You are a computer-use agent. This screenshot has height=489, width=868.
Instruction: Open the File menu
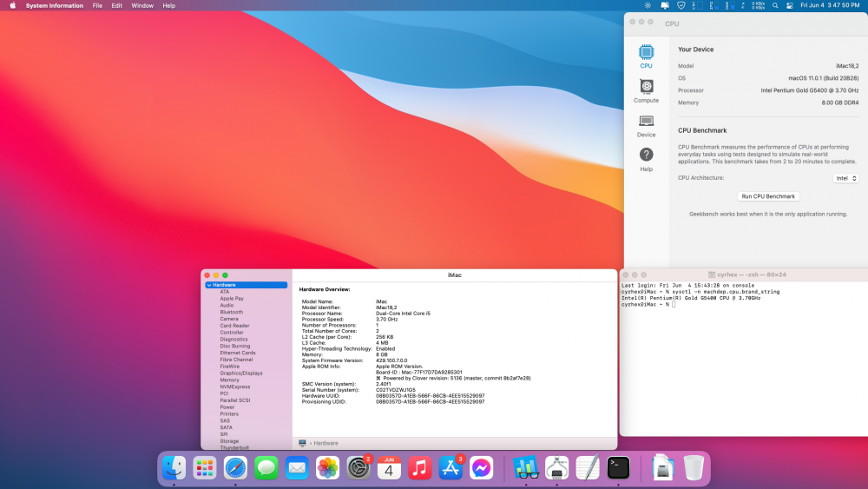[x=97, y=5]
